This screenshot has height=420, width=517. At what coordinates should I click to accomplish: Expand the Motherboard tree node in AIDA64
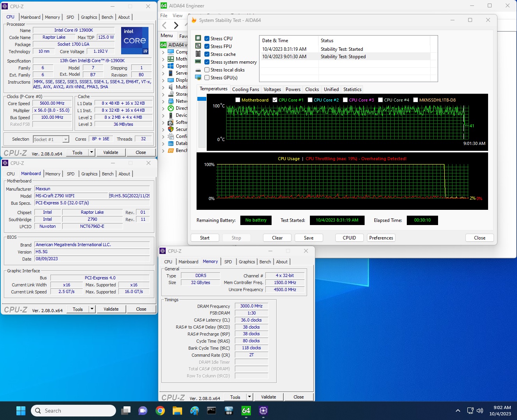coord(163,59)
